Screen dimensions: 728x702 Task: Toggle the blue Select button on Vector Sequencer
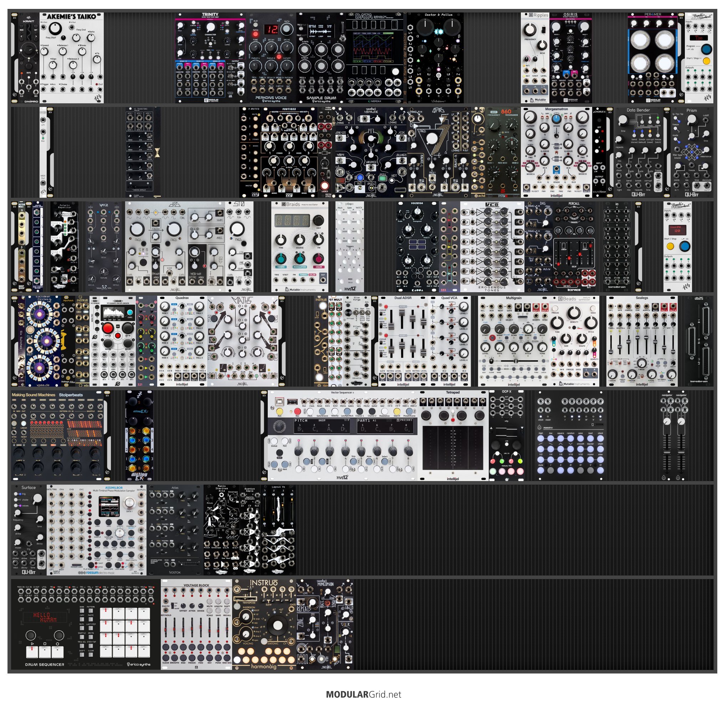coord(384,461)
